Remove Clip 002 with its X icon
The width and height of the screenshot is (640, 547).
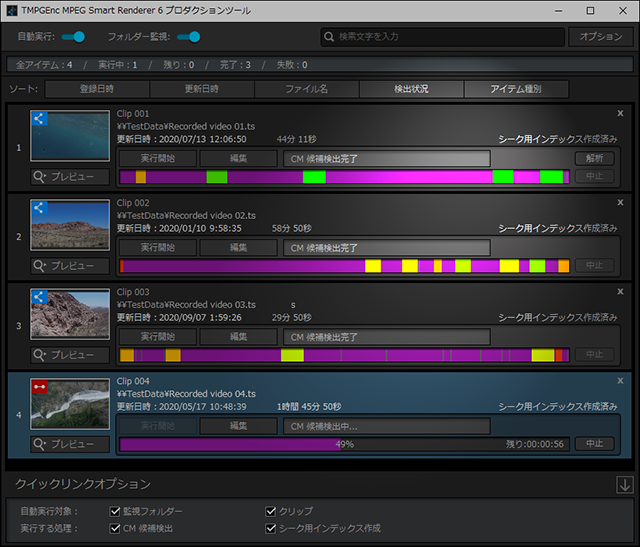click(x=620, y=202)
